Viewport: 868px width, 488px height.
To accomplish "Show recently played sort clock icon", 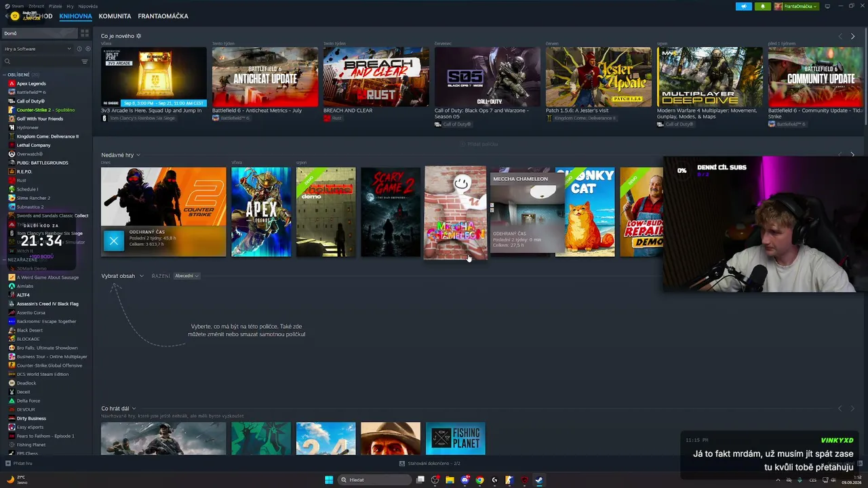I will pyautogui.click(x=79, y=49).
